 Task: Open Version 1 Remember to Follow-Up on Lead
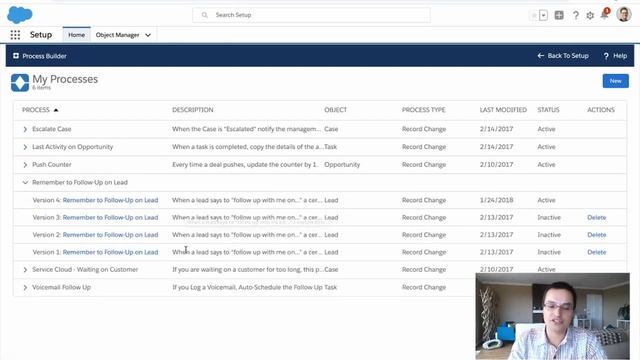110,252
